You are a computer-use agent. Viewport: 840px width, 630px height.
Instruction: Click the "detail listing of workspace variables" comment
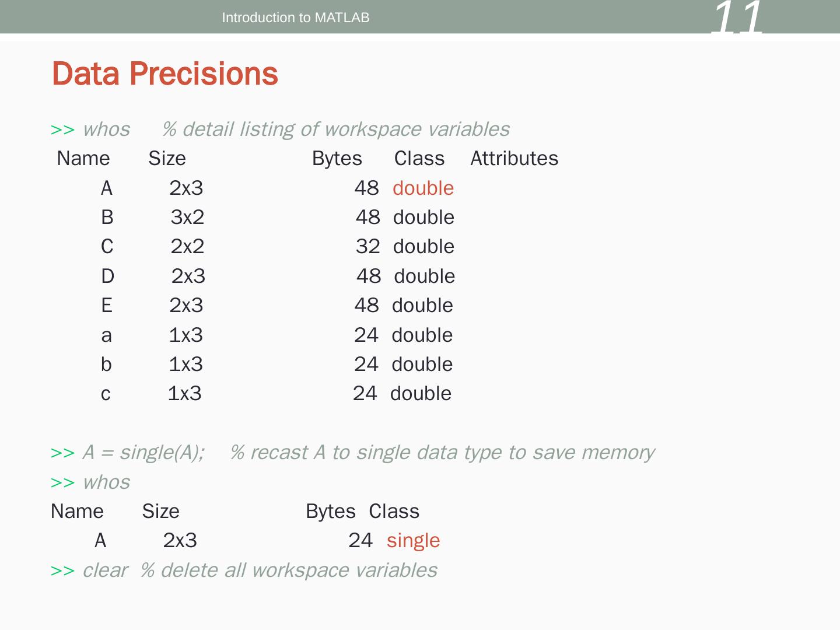click(335, 129)
